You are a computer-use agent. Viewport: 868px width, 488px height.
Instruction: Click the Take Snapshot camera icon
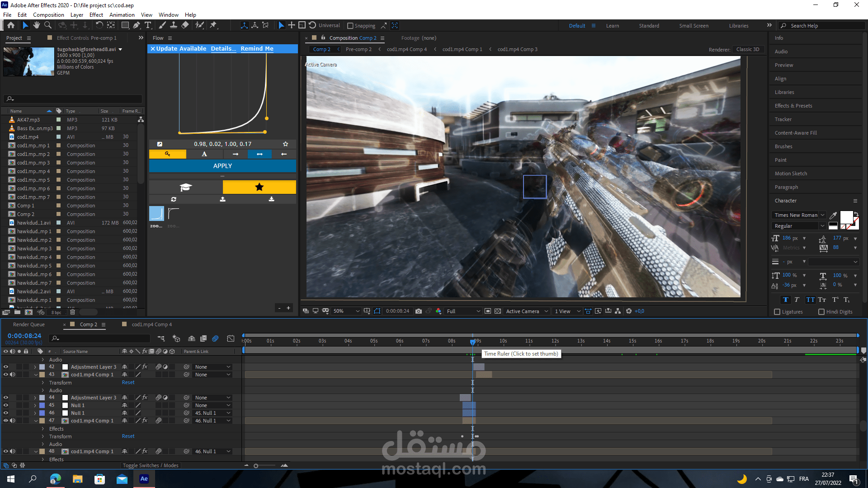419,311
